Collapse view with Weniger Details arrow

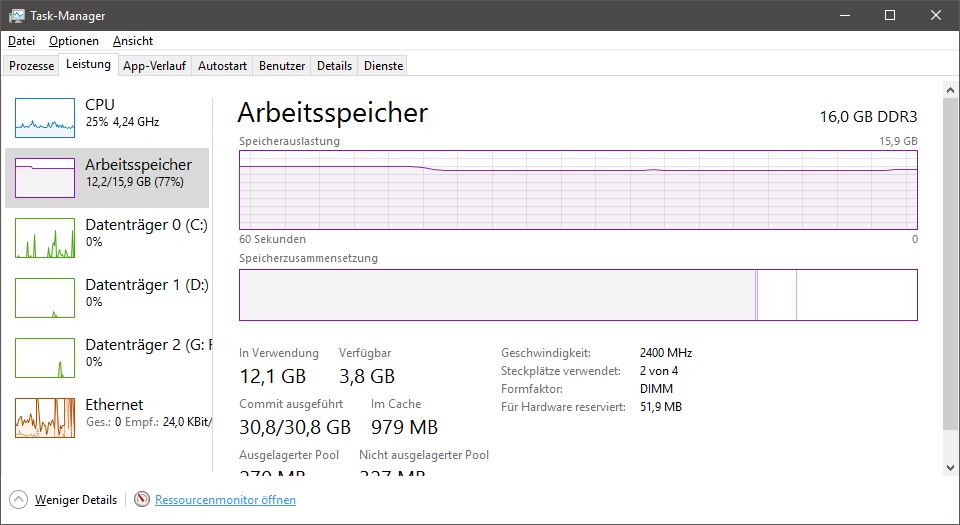coord(19,499)
